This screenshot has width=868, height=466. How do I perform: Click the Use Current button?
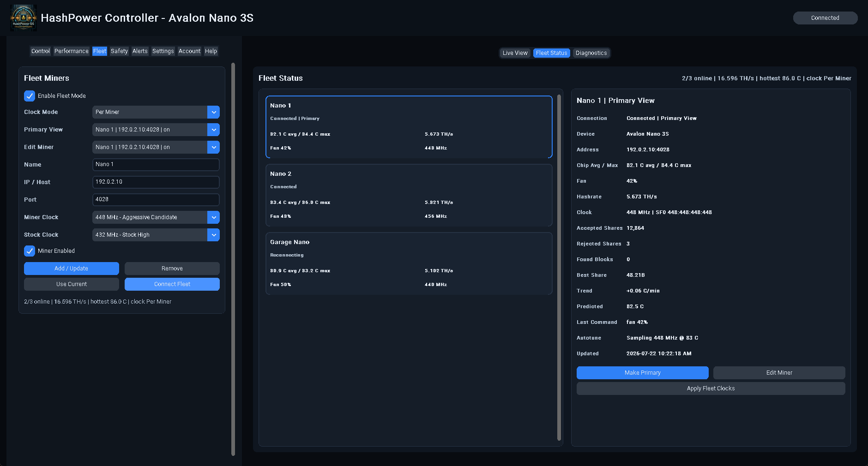pyautogui.click(x=72, y=284)
